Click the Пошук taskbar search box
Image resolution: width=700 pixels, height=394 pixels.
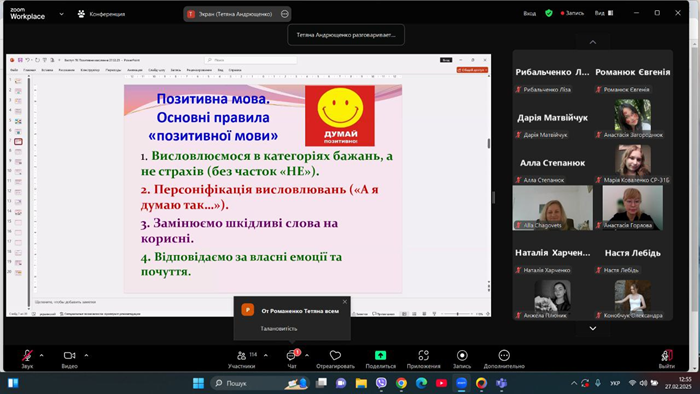[x=260, y=383]
